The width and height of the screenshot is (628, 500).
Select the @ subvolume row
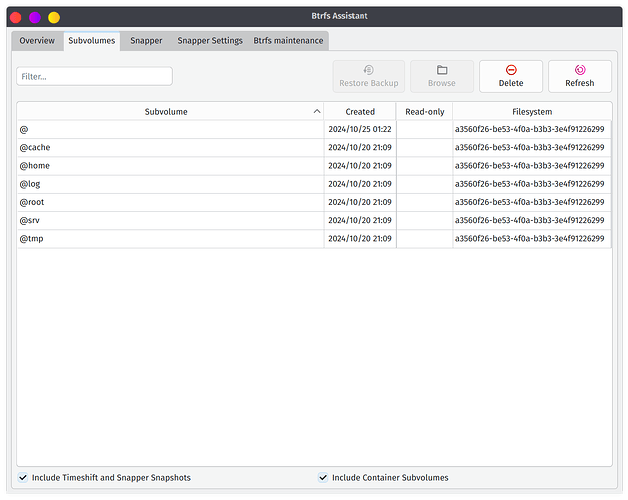point(314,129)
